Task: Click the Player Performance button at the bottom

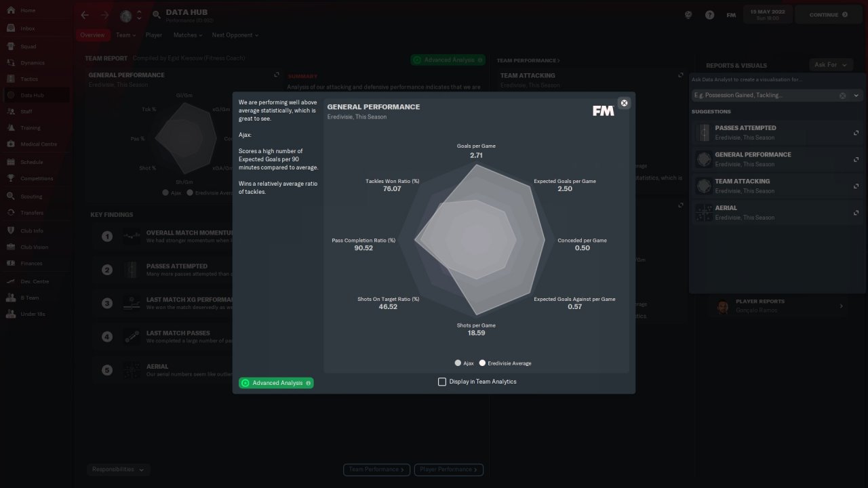Action: [449, 469]
